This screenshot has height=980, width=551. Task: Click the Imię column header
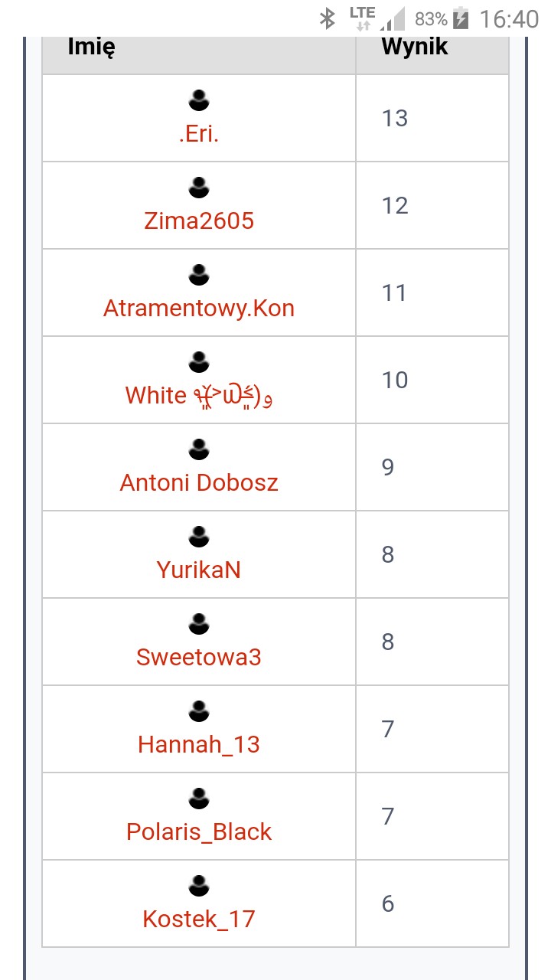[x=92, y=47]
